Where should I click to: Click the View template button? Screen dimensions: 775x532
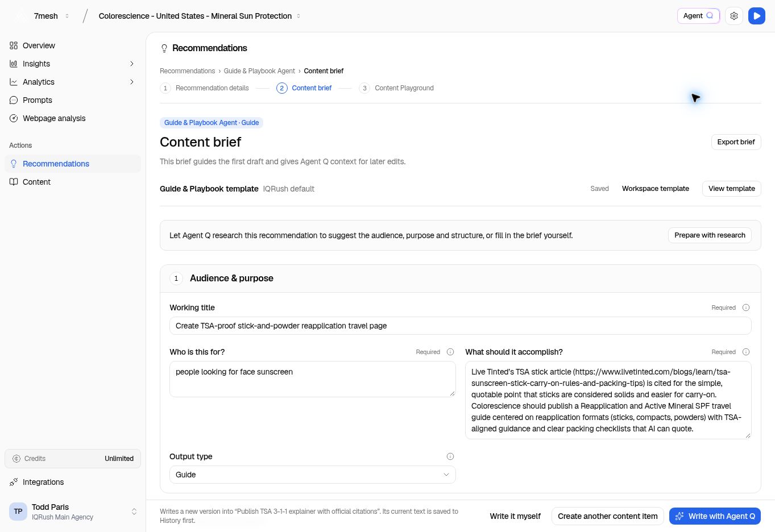(731, 189)
